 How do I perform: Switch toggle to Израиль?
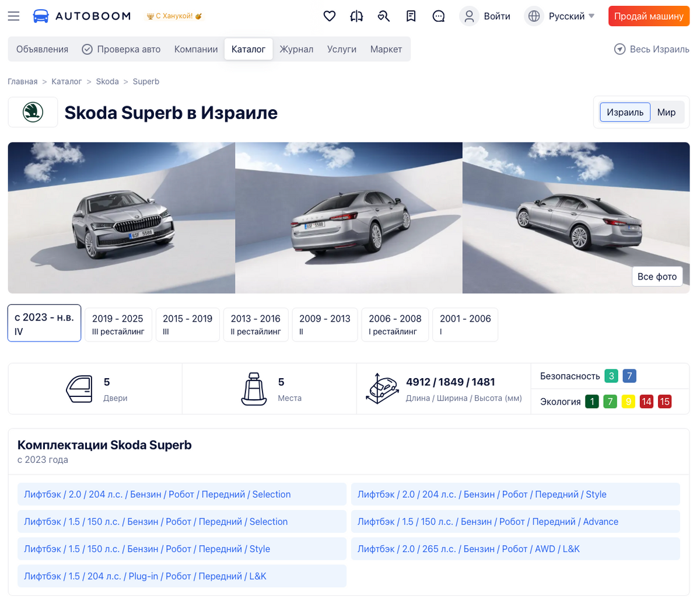[x=625, y=112]
